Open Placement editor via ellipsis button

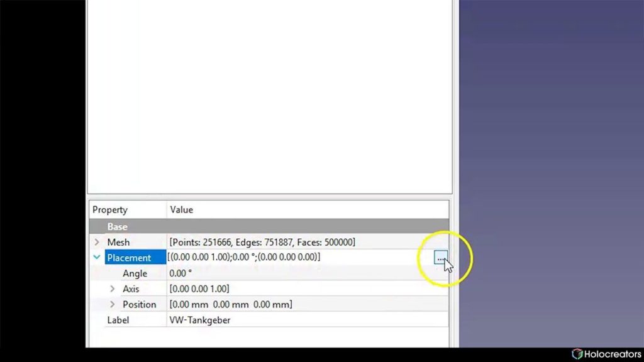tap(440, 258)
